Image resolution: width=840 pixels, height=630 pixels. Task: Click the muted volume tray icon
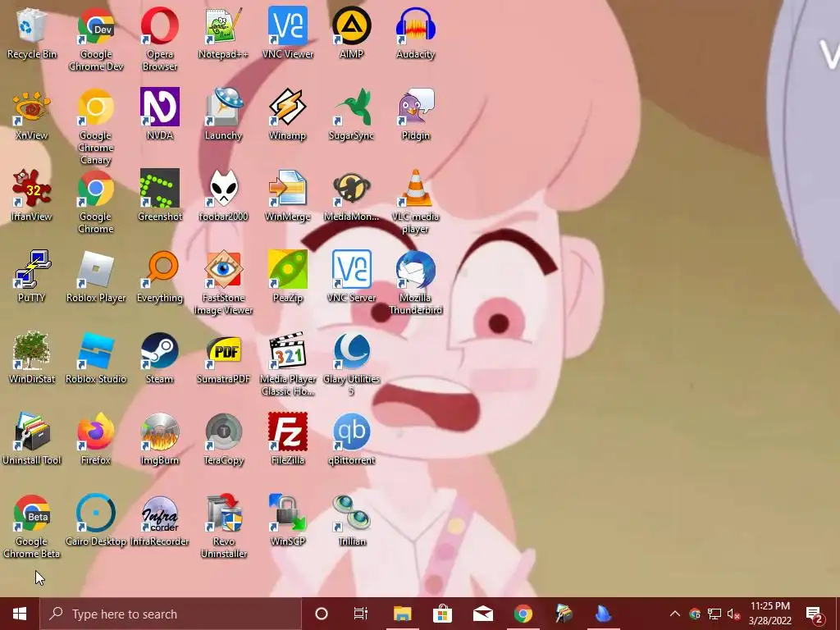(734, 614)
